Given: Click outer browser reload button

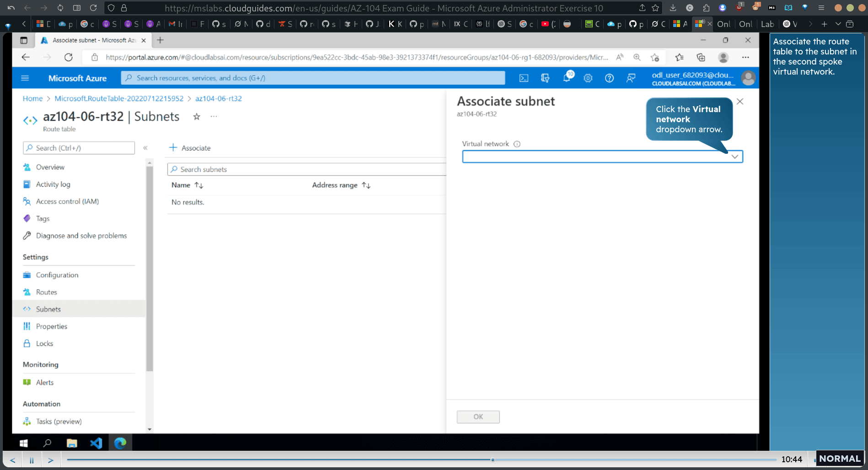Looking at the screenshot, I should pyautogui.click(x=93, y=8).
